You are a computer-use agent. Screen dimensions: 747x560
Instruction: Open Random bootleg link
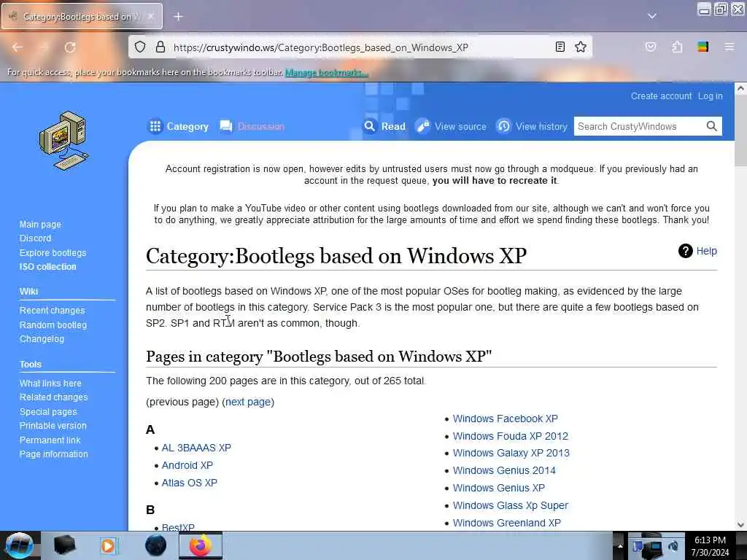53,324
